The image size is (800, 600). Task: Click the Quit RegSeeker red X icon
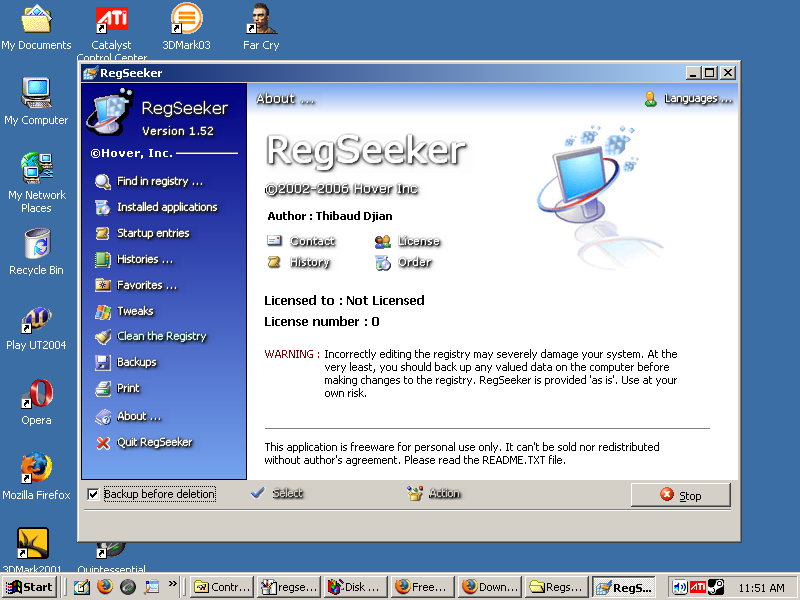click(x=102, y=442)
